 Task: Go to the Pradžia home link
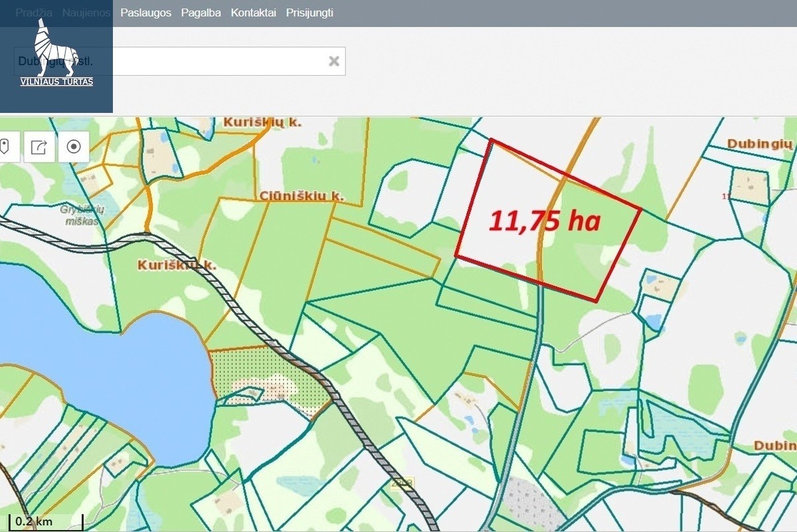point(34,13)
